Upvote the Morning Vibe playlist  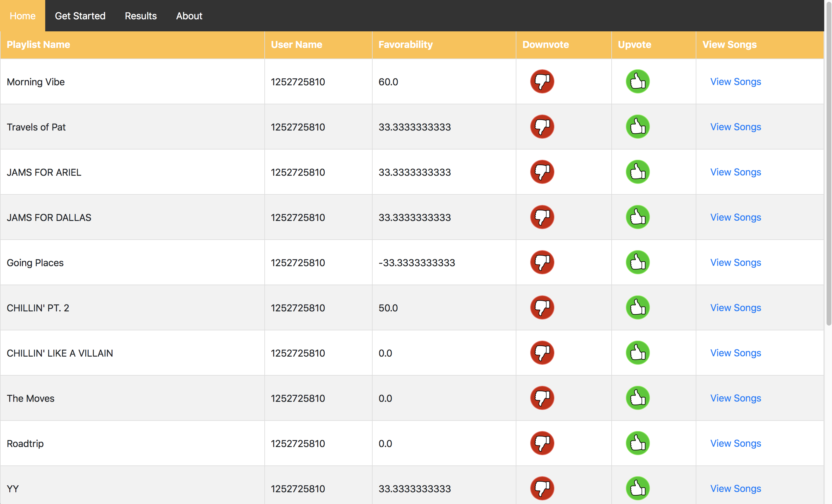click(x=638, y=81)
